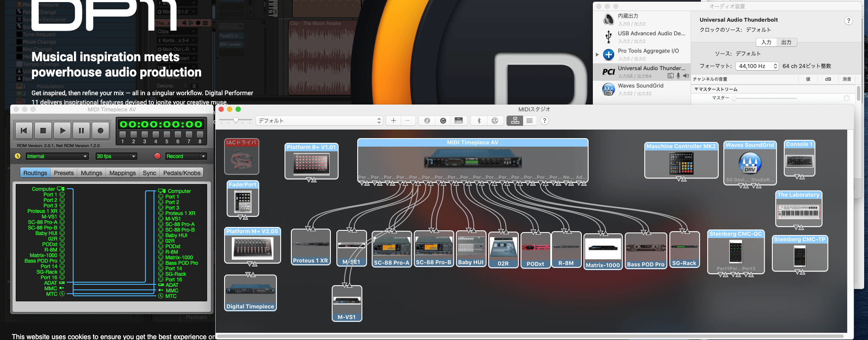
Task: Adjust the master volume slider
Action: [764, 98]
